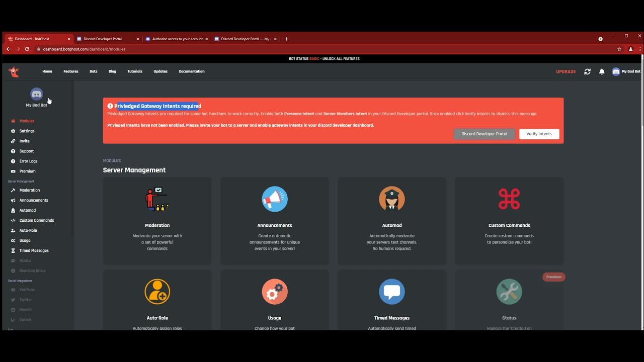
Task: Switch to the Discord Developer Portal — My tab
Action: (245, 39)
